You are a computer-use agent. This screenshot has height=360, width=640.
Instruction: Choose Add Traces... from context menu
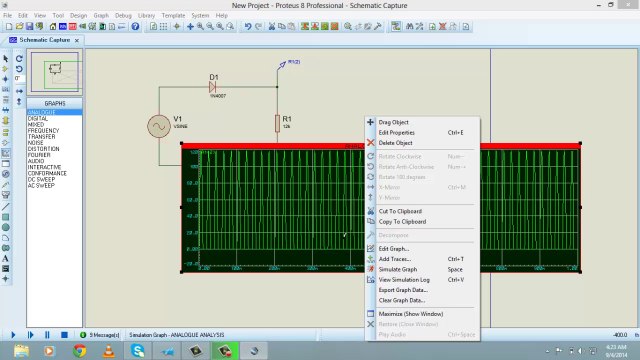click(422, 259)
